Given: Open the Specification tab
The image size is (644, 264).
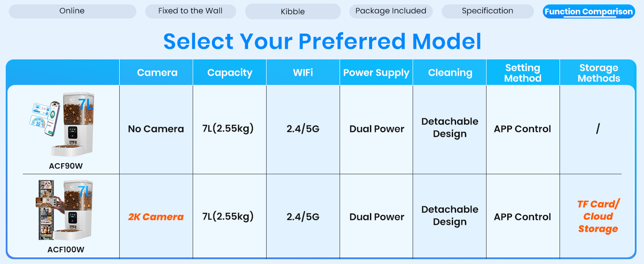Looking at the screenshot, I should click(x=487, y=11).
